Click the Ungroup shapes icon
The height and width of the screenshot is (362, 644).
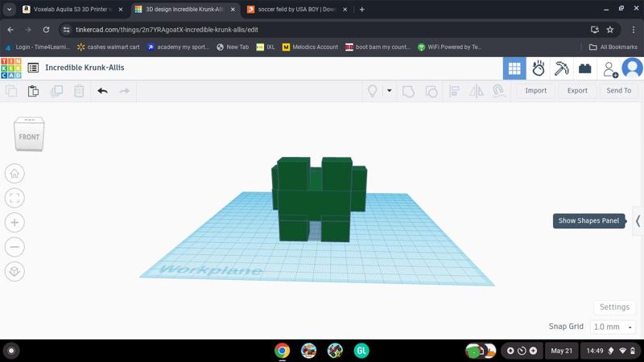431,91
